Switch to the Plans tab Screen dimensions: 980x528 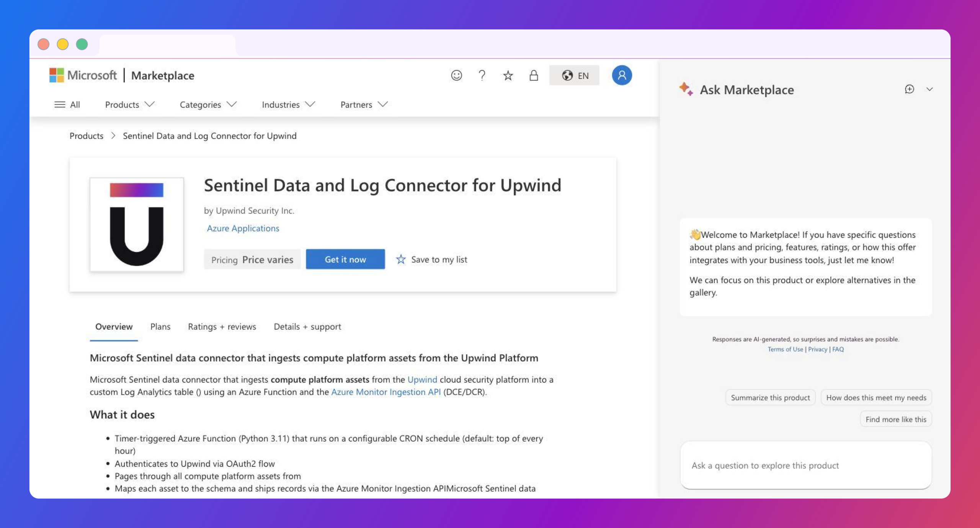(x=160, y=327)
